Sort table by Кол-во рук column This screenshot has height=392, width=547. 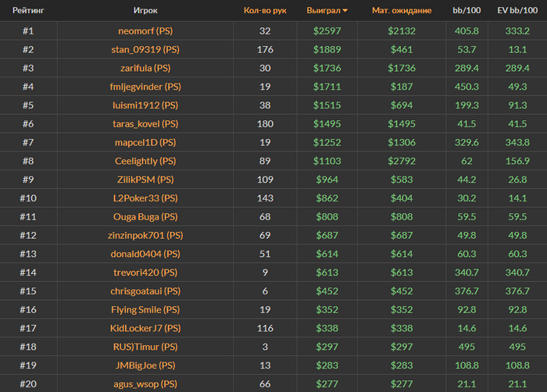(x=263, y=12)
